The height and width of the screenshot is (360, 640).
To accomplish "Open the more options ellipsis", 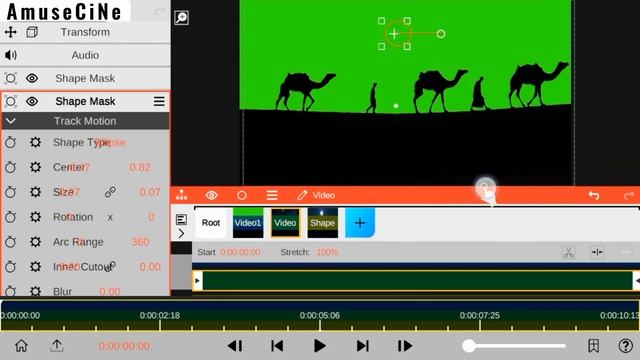I will [625, 252].
